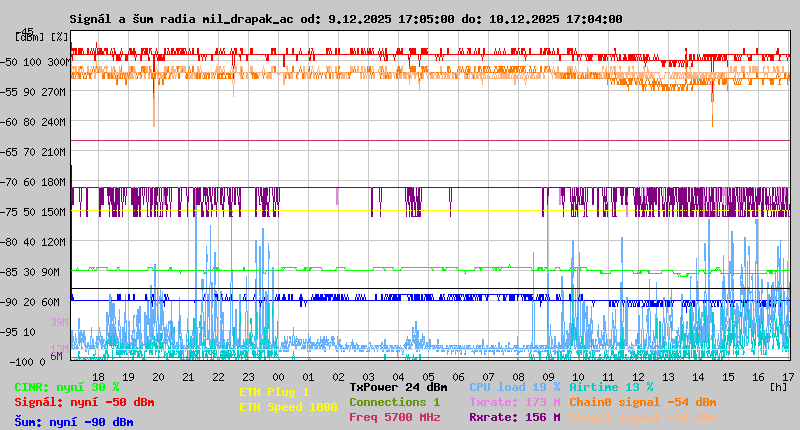Click the 'Freq 5700 MHz' legend label
Image resolution: width=800 pixels, height=430 pixels.
pos(394,417)
